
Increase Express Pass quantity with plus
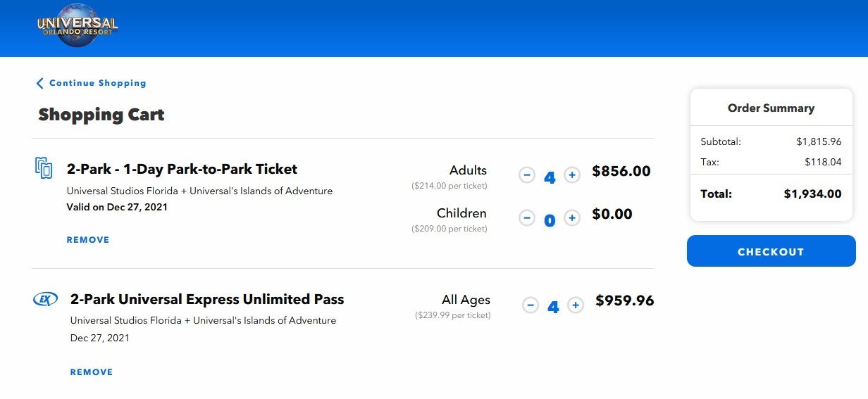(x=576, y=305)
